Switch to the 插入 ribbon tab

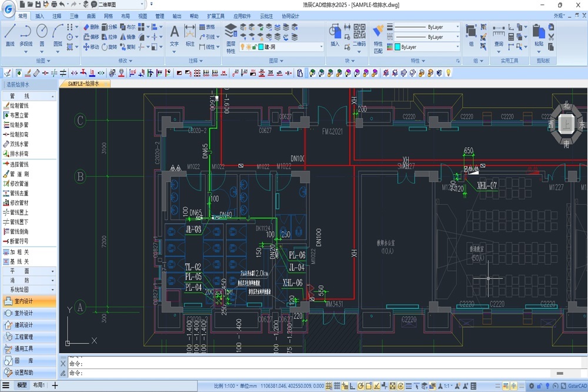[39, 16]
